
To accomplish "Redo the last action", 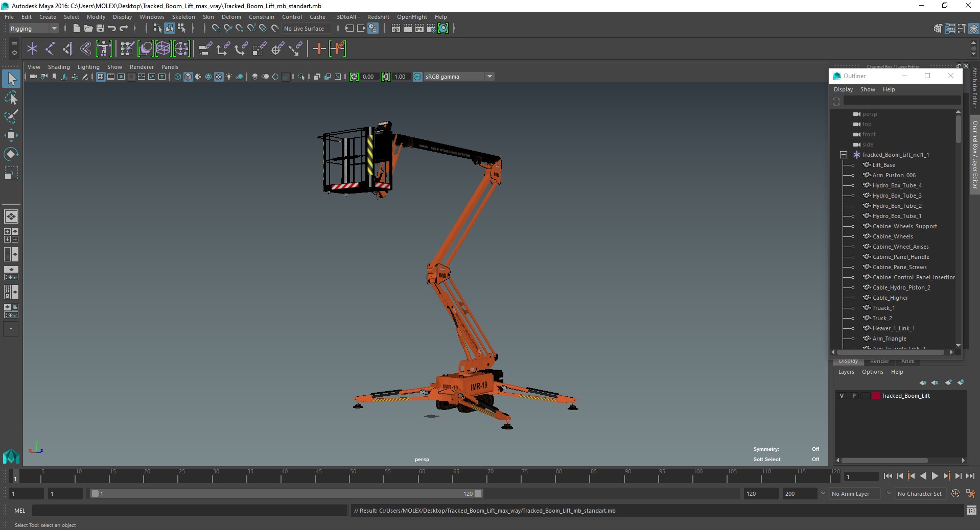I will pos(124,29).
